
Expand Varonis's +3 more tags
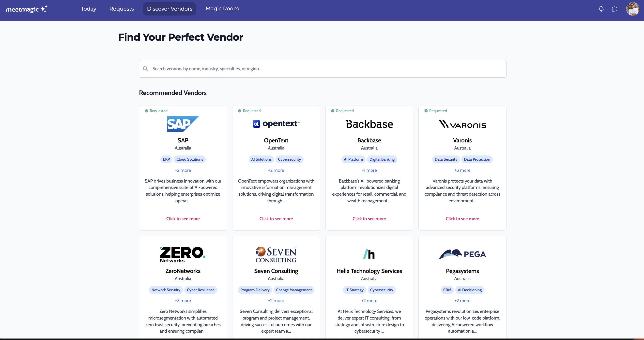462,170
